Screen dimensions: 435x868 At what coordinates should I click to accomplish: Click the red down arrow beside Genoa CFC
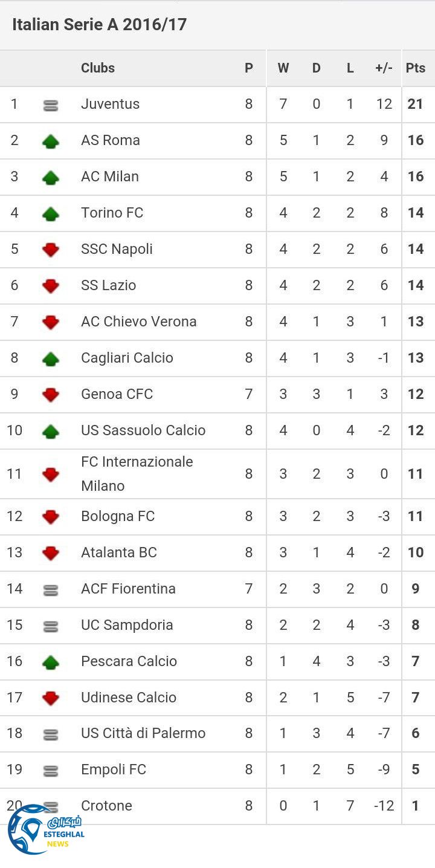tap(51, 395)
